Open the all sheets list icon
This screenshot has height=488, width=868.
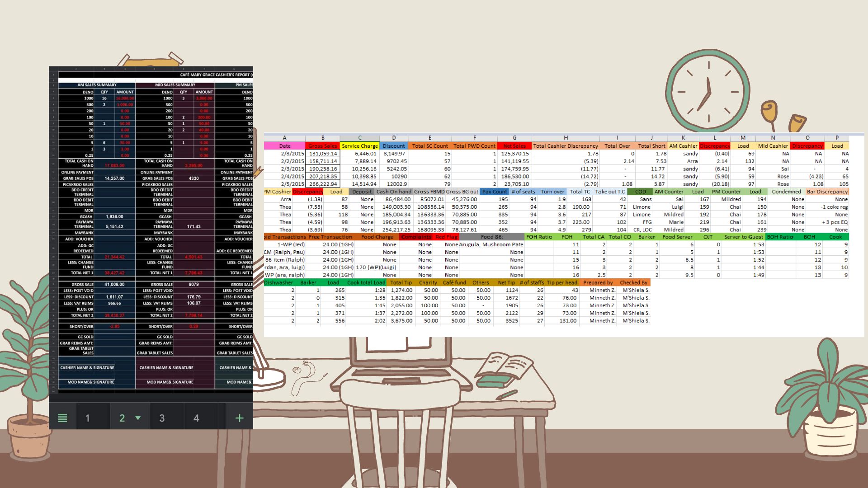pos(62,418)
